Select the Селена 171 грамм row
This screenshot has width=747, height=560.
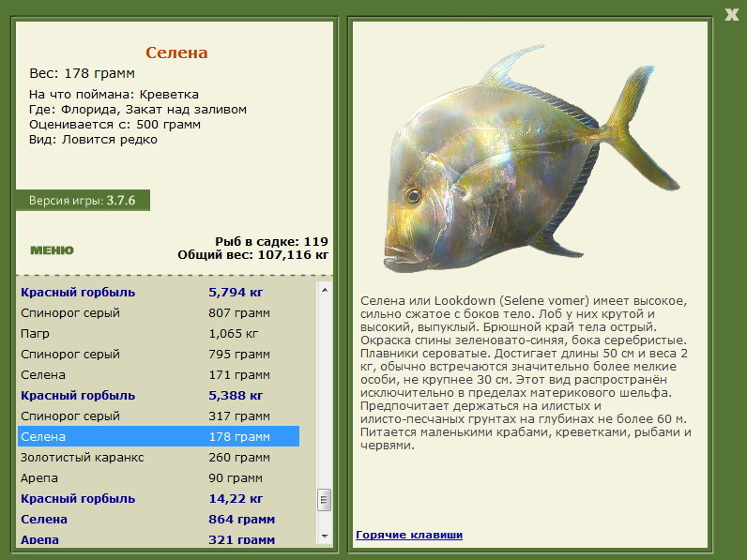point(159,375)
